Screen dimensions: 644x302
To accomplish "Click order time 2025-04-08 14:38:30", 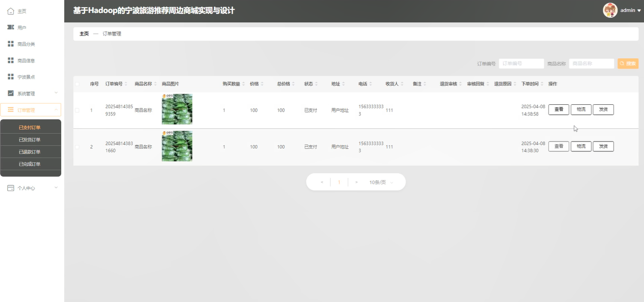I will pos(533,147).
